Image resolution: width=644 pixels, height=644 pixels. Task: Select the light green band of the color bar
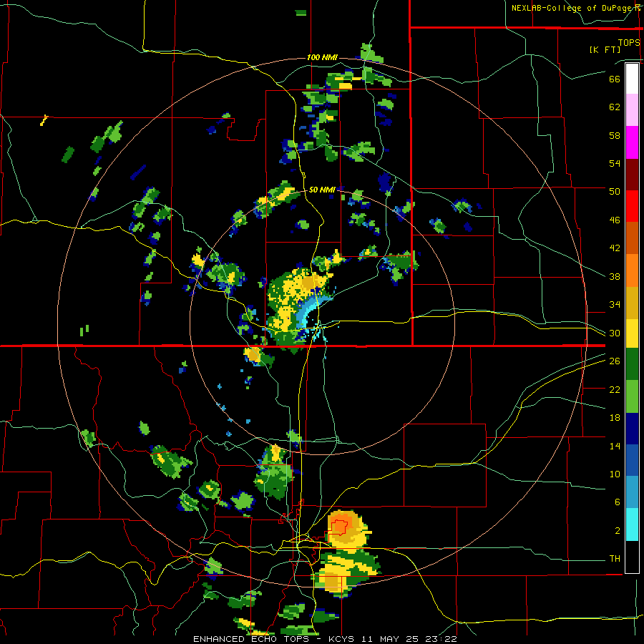[x=632, y=396]
